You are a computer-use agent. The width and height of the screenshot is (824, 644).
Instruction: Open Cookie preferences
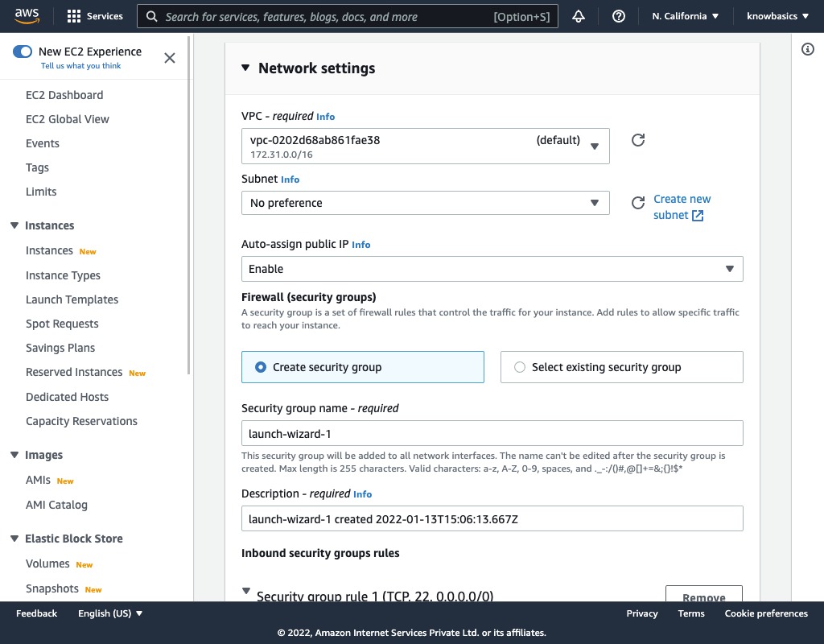click(x=766, y=613)
